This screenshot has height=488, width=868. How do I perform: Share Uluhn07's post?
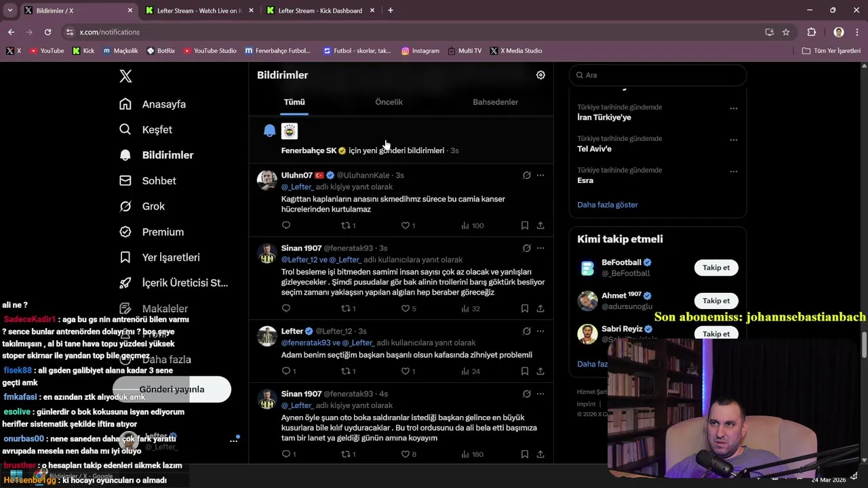tap(540, 225)
